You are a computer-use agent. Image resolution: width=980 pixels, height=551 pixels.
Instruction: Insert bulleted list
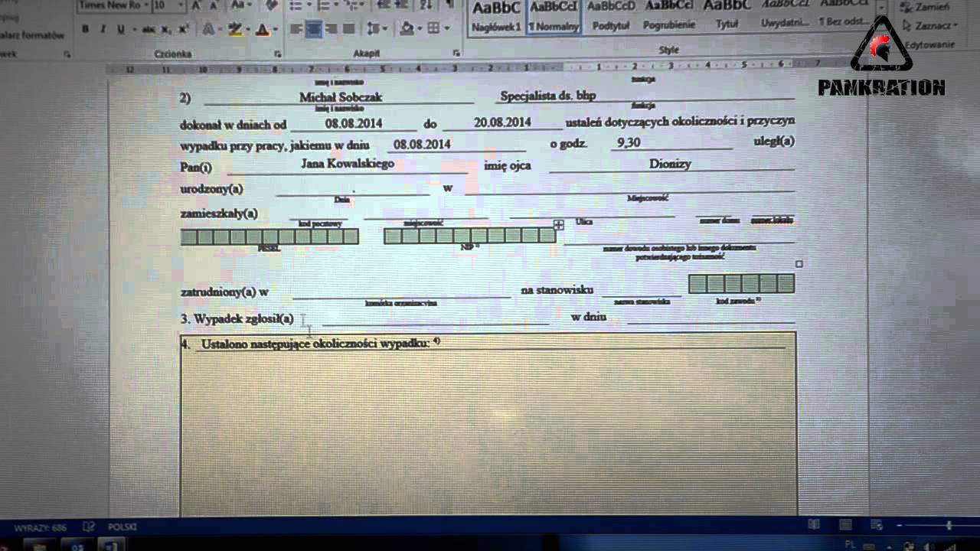click(296, 6)
